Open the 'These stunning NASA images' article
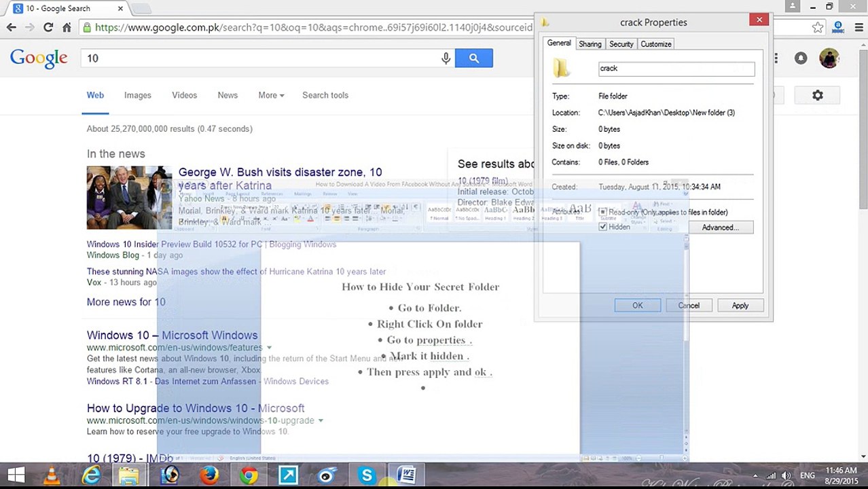Screen dimensions: 868x489 click(x=236, y=272)
